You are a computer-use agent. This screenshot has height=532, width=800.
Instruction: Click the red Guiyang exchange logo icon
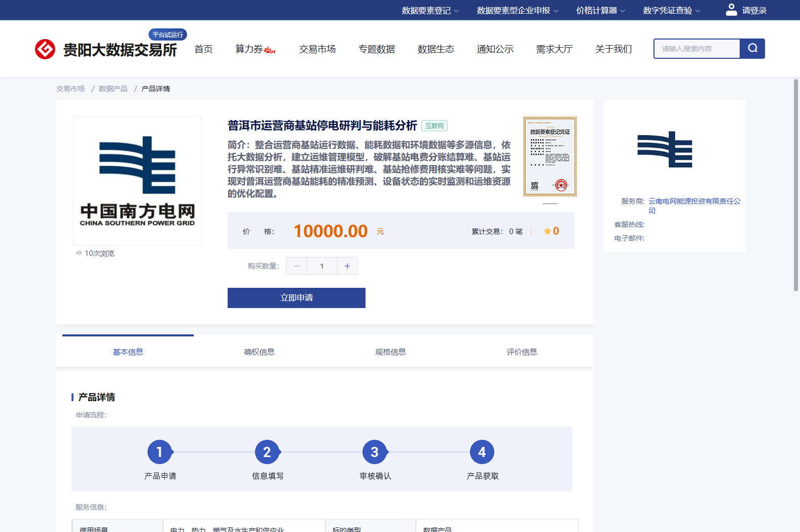coord(45,49)
